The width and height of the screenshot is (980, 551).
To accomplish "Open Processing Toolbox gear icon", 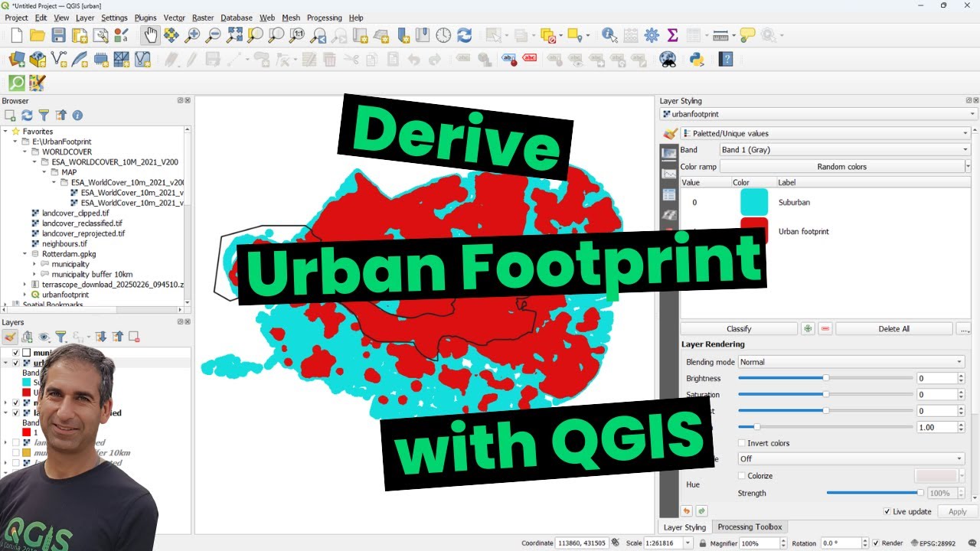I will [652, 35].
